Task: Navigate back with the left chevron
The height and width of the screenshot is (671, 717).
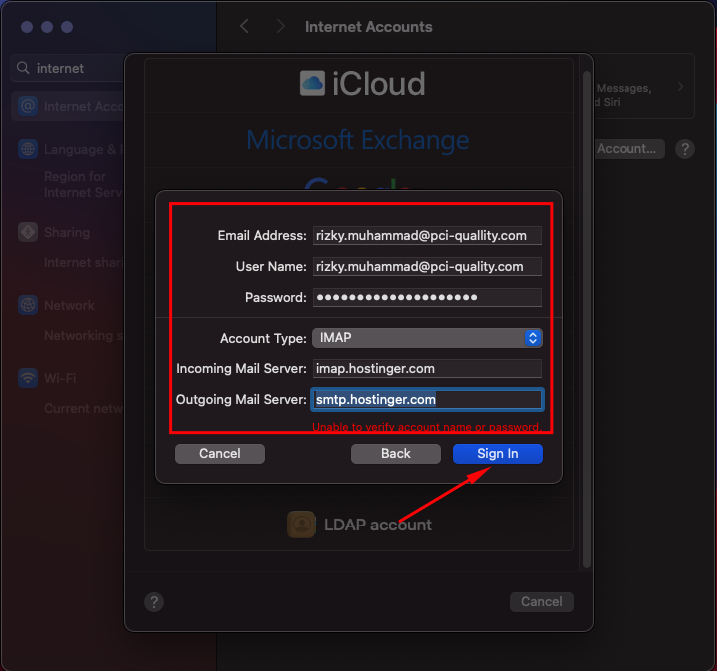Action: tap(245, 26)
